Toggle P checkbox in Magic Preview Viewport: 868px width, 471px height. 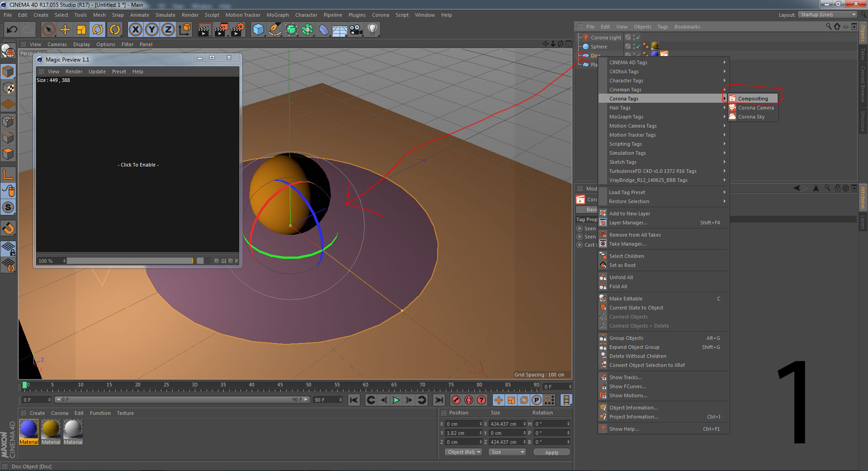coord(231,261)
